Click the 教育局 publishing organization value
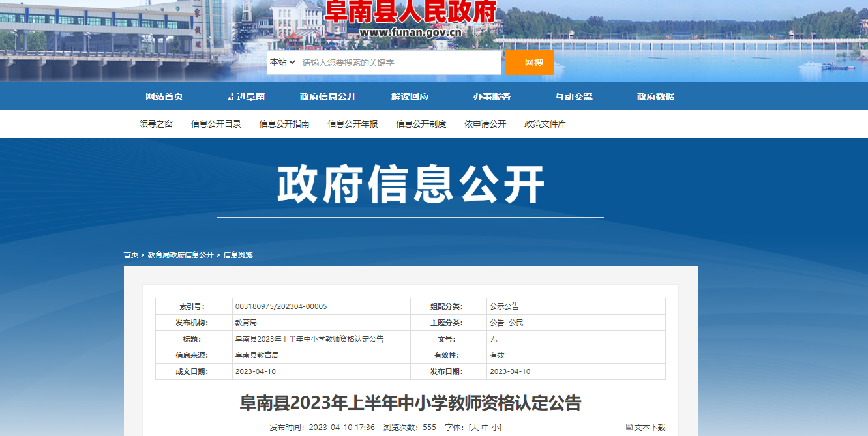The width and height of the screenshot is (868, 436). click(x=246, y=323)
